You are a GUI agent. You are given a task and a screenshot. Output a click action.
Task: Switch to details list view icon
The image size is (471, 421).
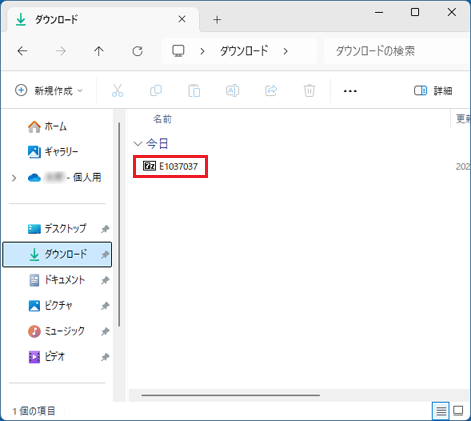pyautogui.click(x=440, y=411)
